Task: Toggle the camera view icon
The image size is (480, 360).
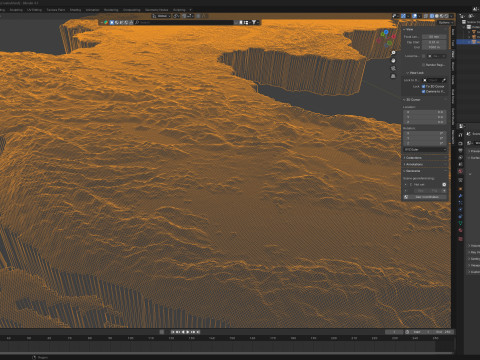Action: (393, 68)
